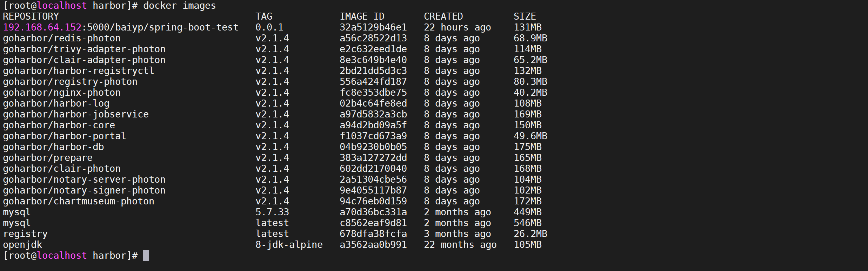Click image ID 32a5129b46e1
The width and height of the screenshot is (868, 271).
(373, 27)
